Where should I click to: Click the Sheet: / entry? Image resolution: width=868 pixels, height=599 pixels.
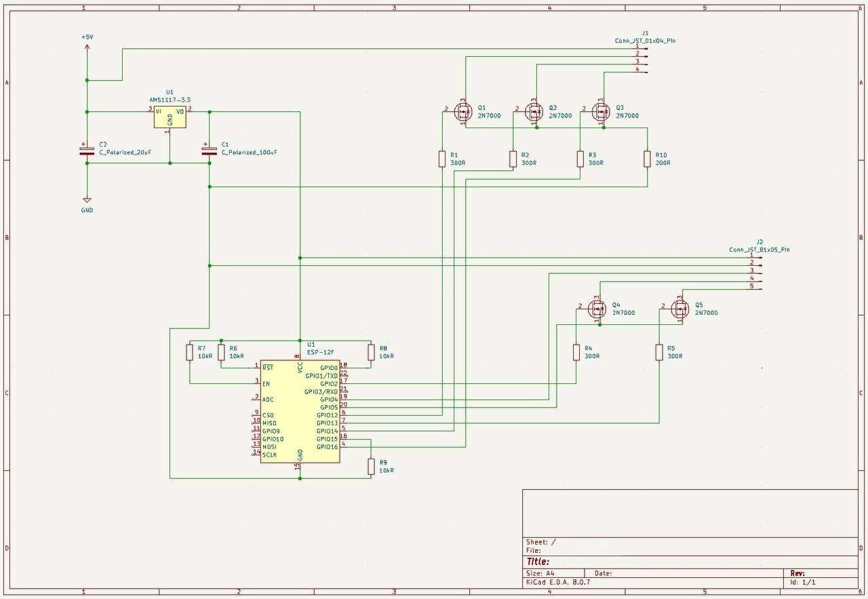[x=541, y=542]
